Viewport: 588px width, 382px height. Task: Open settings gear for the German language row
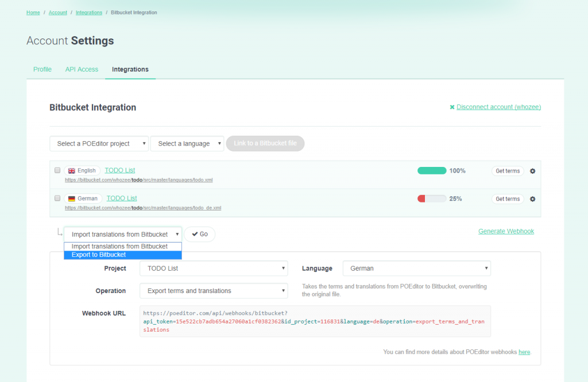pos(532,198)
